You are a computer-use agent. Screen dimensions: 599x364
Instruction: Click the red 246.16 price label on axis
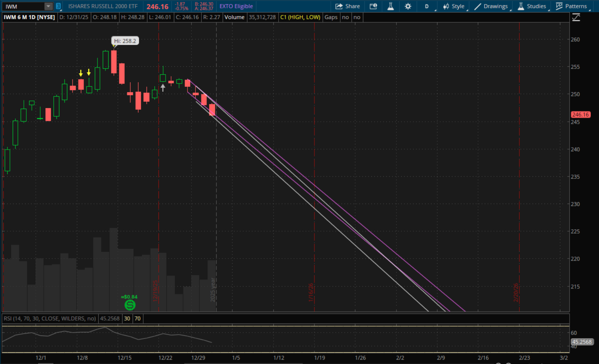pyautogui.click(x=580, y=115)
